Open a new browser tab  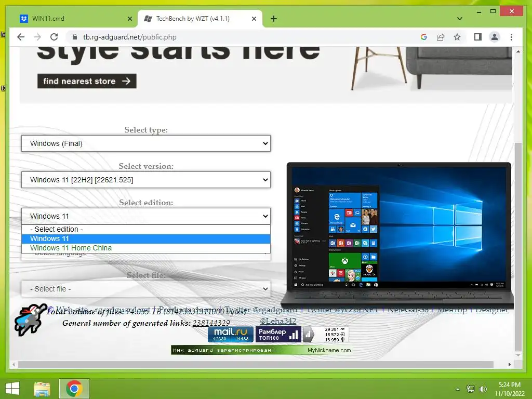[274, 19]
